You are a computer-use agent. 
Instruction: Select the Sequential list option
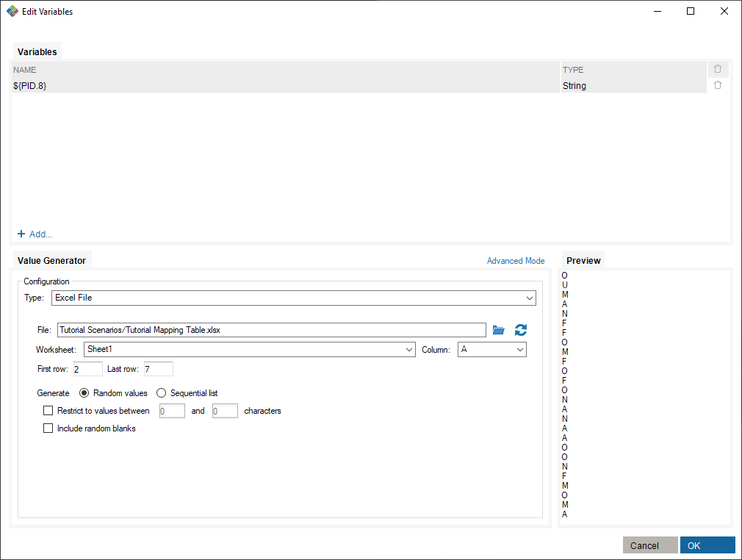point(162,393)
